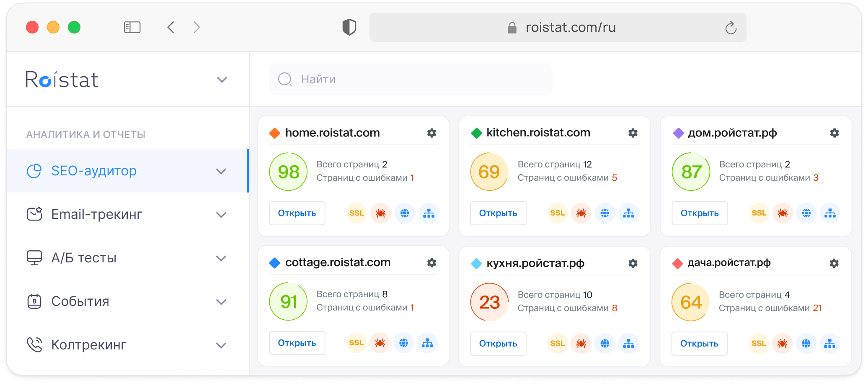
Task: Open settings gear for home.roistat.com
Action: pyautogui.click(x=431, y=133)
